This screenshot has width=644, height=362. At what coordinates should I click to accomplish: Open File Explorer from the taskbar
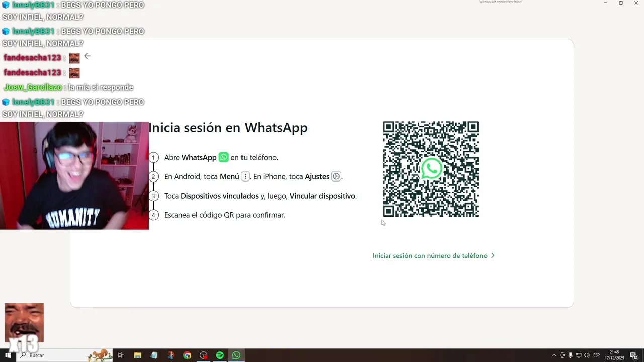[137, 355]
